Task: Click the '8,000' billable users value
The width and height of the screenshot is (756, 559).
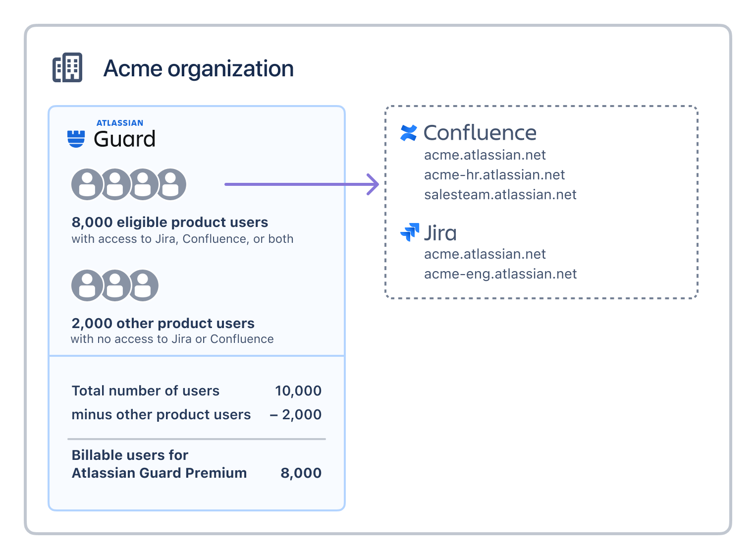Action: tap(301, 473)
